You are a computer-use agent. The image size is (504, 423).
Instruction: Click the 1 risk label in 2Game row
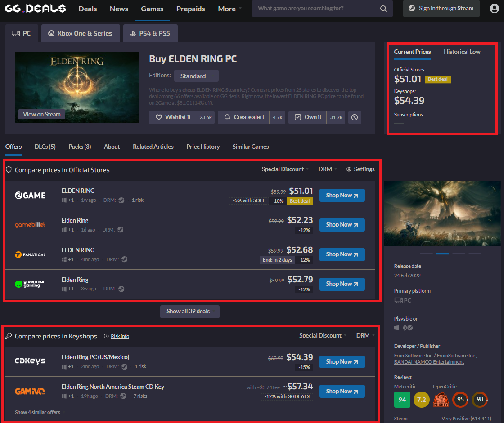point(138,200)
